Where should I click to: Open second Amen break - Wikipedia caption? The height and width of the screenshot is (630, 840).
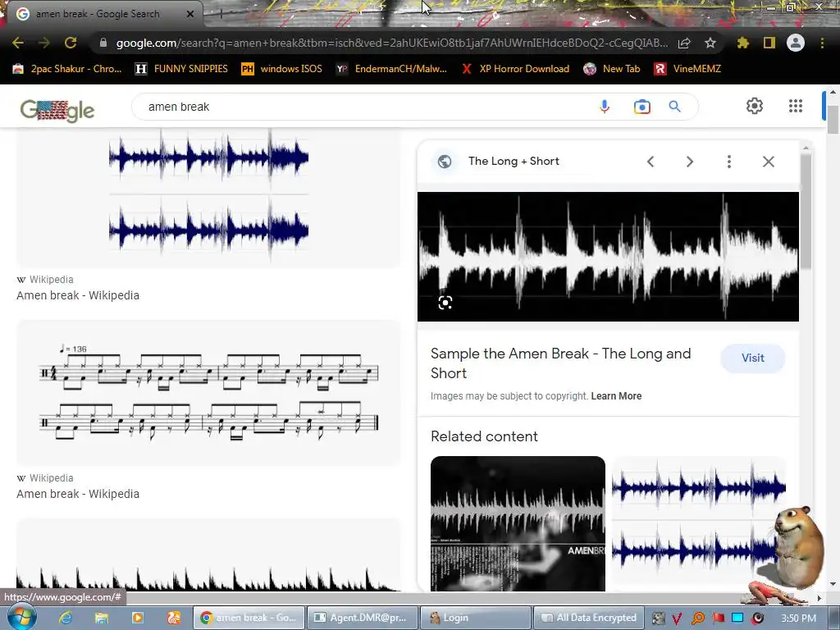(x=78, y=494)
